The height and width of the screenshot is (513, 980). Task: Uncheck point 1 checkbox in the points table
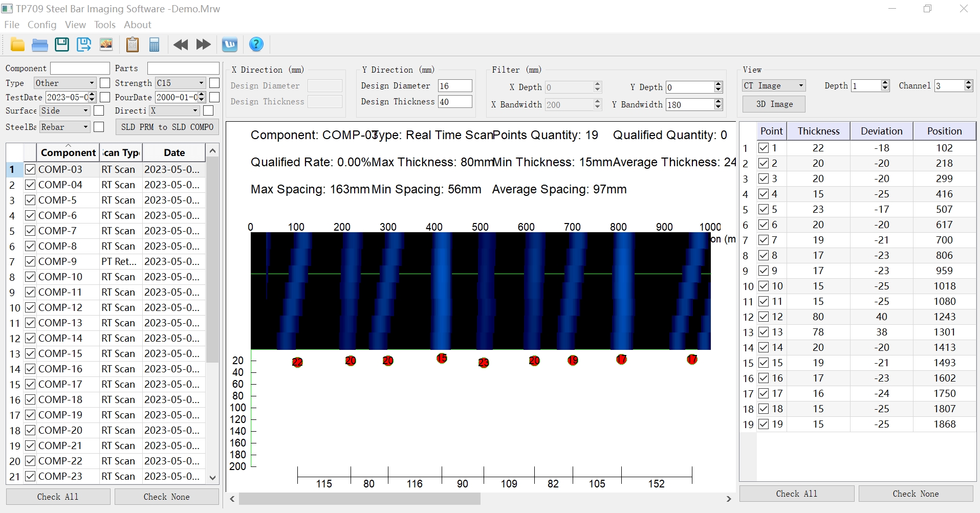point(764,148)
